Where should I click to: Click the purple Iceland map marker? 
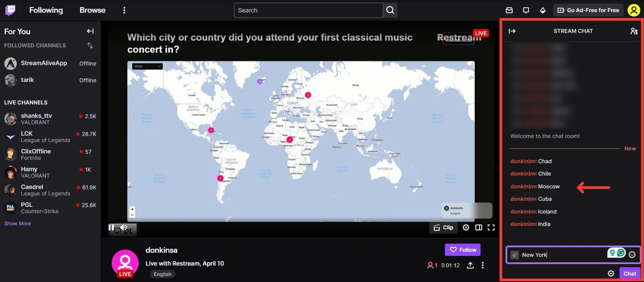(259, 81)
